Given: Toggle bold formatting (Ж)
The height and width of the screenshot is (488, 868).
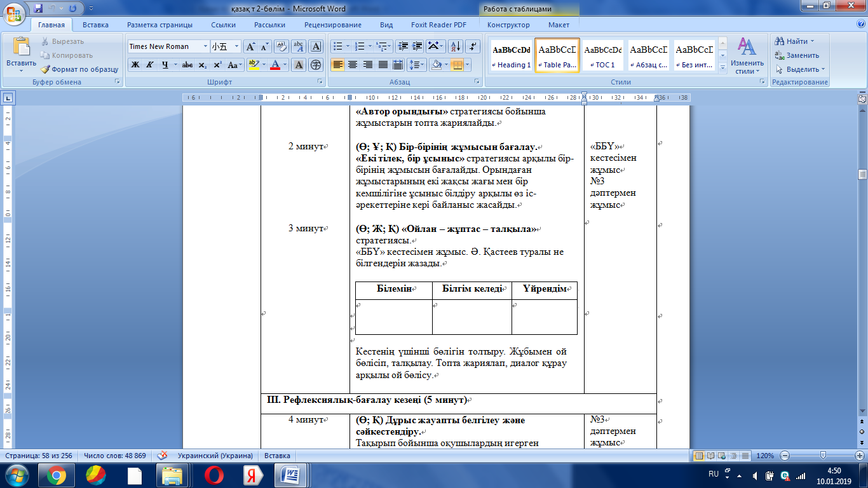Looking at the screenshot, I should pyautogui.click(x=135, y=65).
